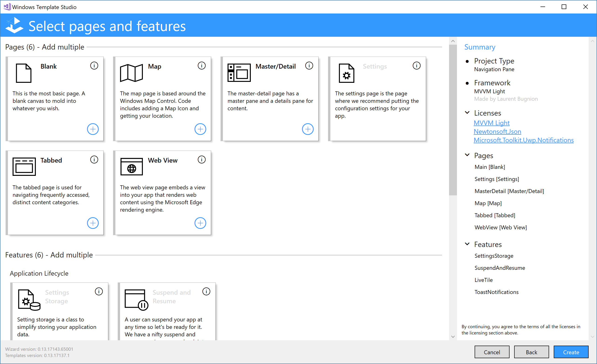
Task: Add a Web View page with plus button
Action: (200, 223)
